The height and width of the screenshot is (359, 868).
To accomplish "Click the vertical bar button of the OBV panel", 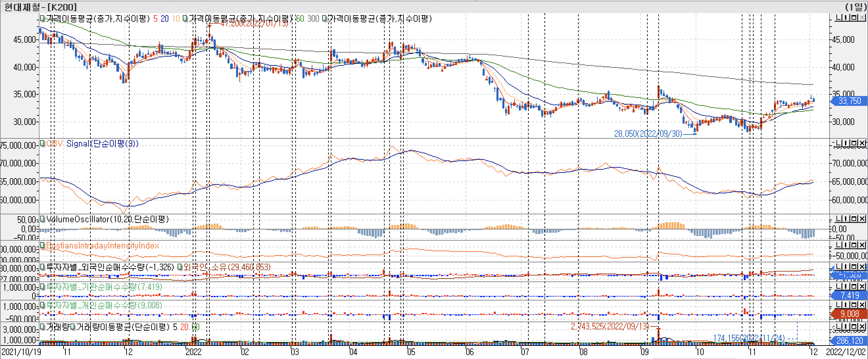I will pos(847,143).
